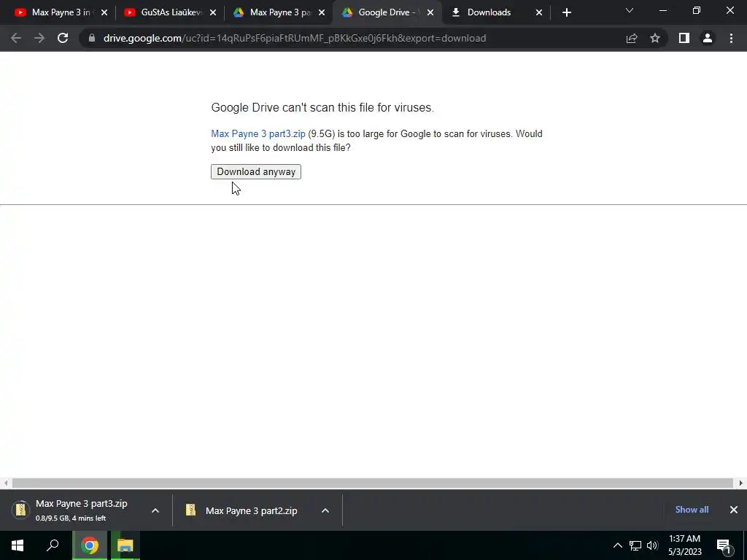Click the scrollbar right arrow
Image resolution: width=747 pixels, height=560 pixels.
(x=741, y=483)
